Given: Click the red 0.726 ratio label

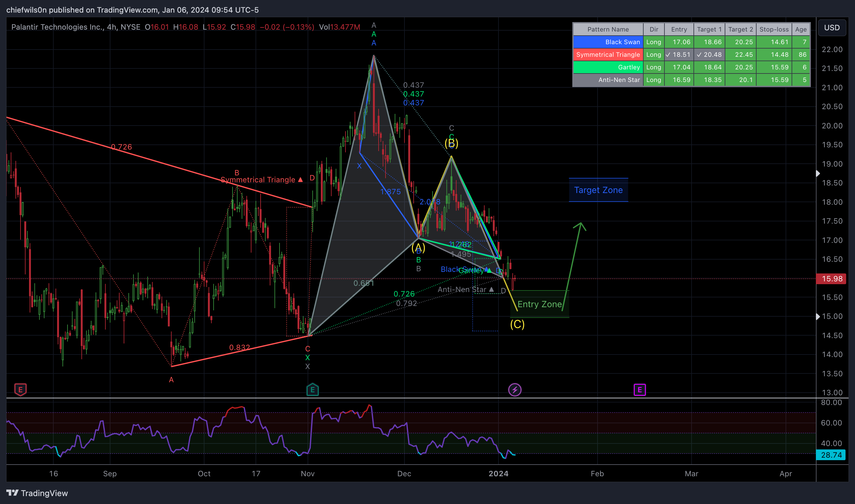Looking at the screenshot, I should pos(121,147).
